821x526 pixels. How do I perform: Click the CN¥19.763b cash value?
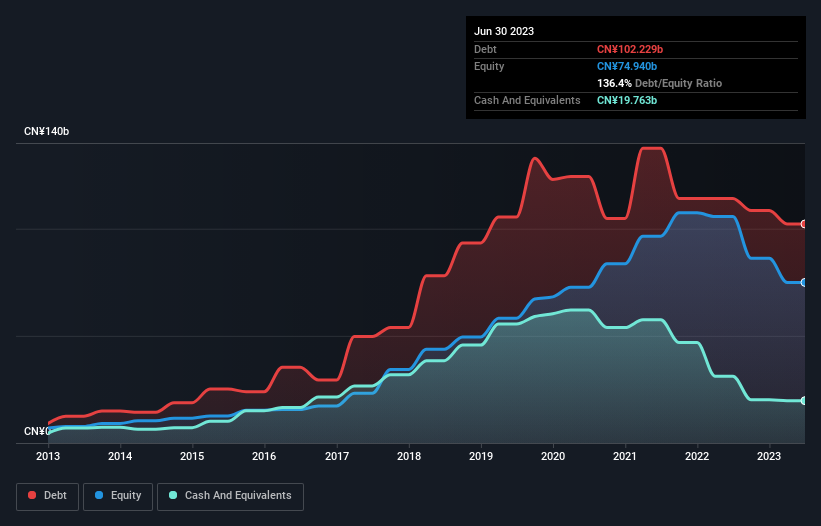click(x=627, y=100)
